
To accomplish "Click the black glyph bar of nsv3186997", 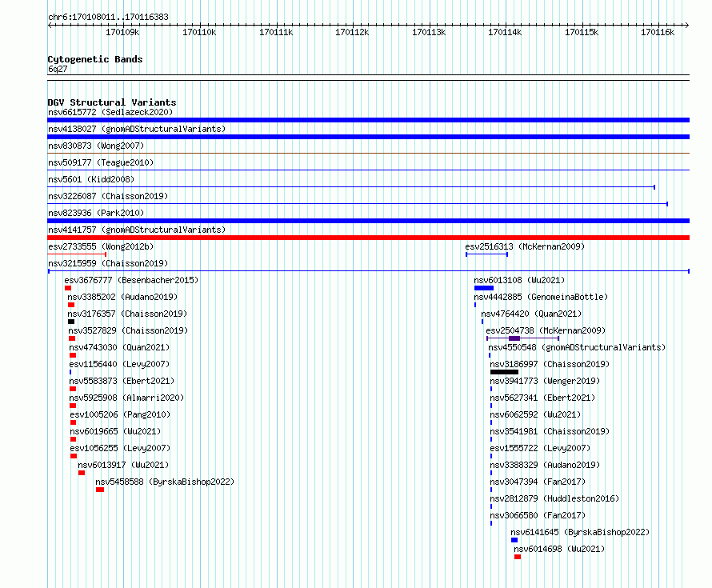I will (x=504, y=372).
